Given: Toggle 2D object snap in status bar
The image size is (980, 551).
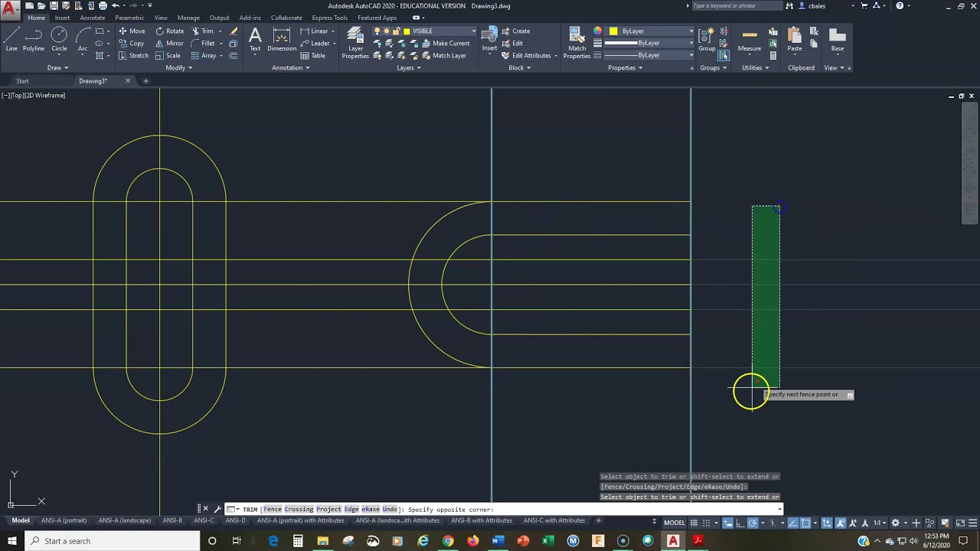Looking at the screenshot, I should pos(806,523).
